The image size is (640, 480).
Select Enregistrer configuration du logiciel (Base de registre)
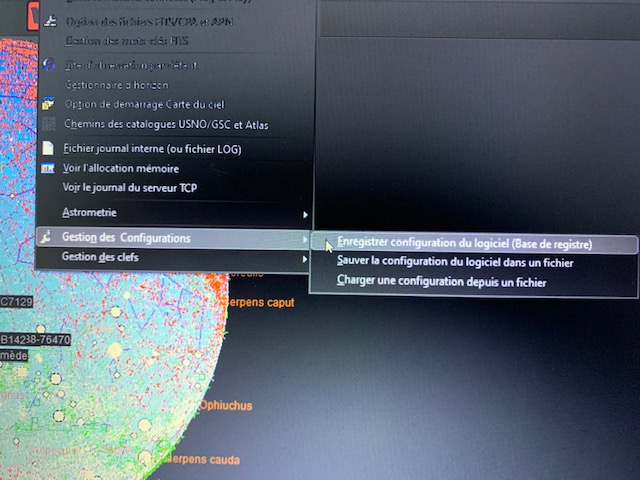(x=464, y=243)
